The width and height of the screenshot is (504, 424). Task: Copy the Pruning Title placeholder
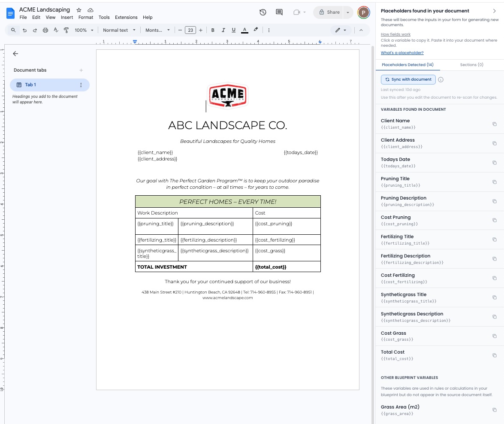[x=495, y=182]
